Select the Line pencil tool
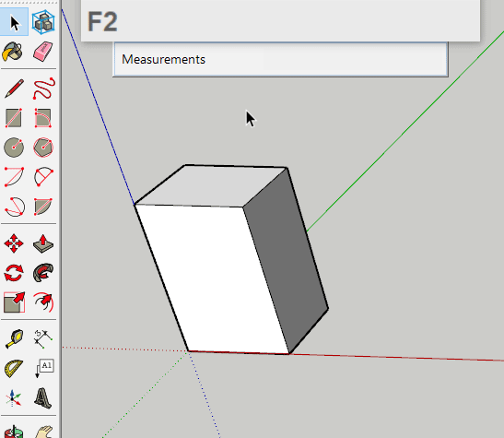Viewport: 504px width, 438px height. pos(14,89)
